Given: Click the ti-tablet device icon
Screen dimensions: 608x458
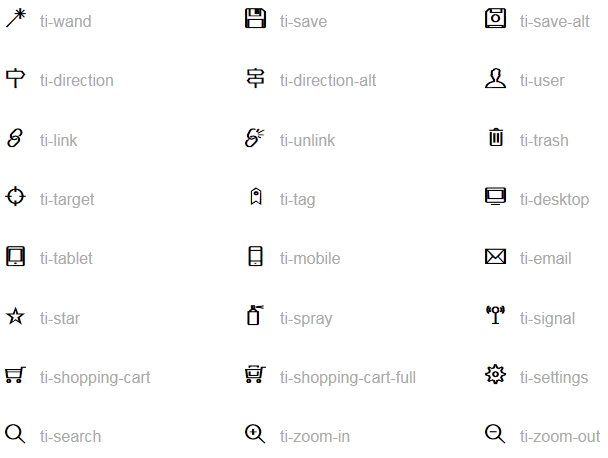Looking at the screenshot, I should coord(16,256).
